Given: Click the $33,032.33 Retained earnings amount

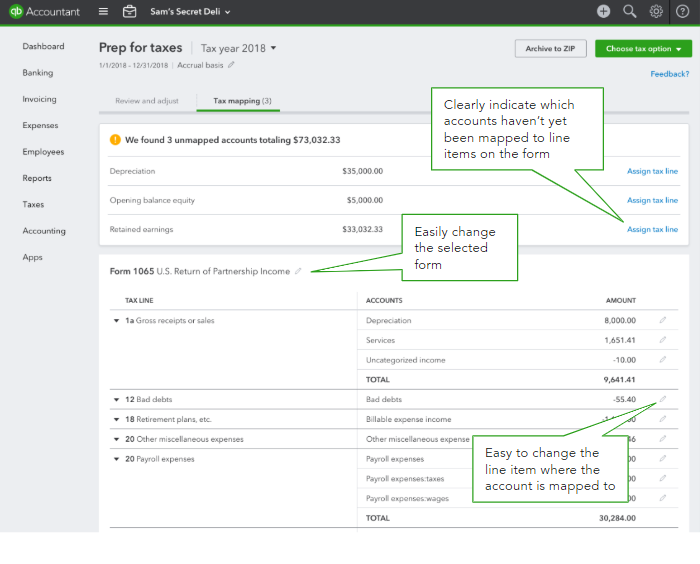Looking at the screenshot, I should click(362, 229).
